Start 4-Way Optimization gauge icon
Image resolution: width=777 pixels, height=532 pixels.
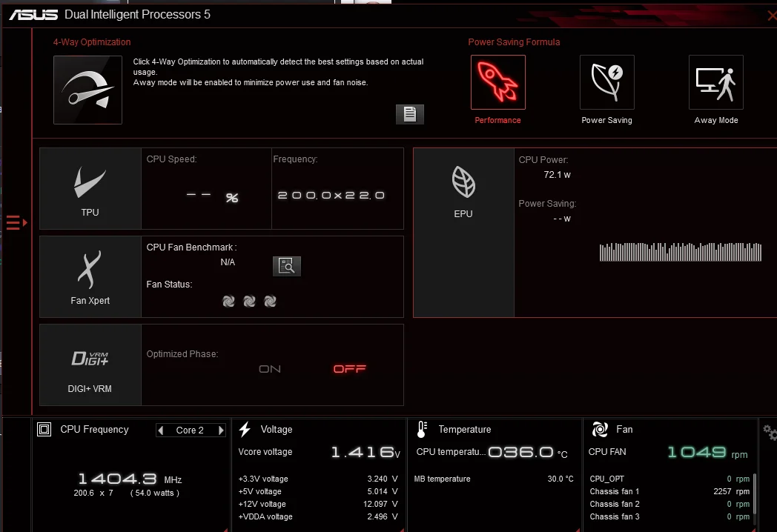[87, 90]
